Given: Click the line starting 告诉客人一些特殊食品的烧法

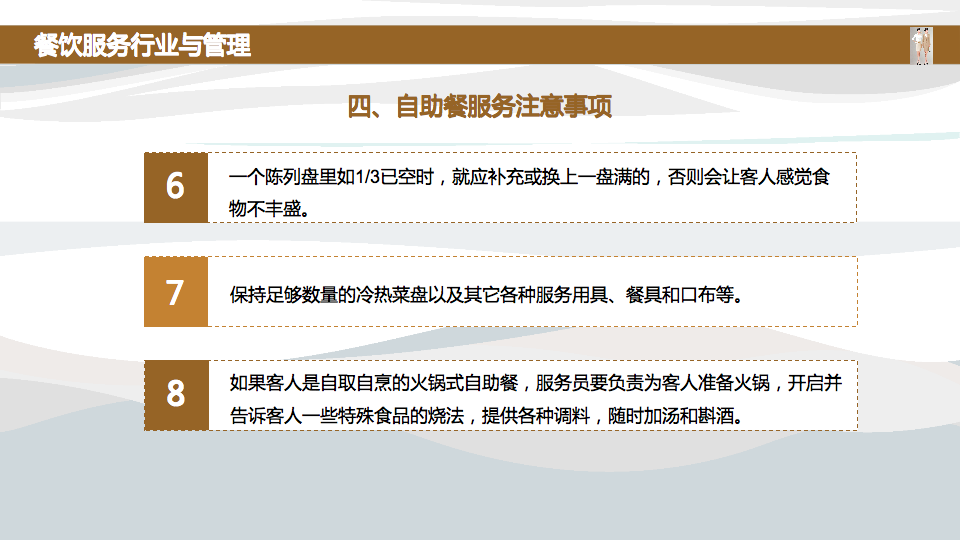Looking at the screenshot, I should [x=487, y=416].
